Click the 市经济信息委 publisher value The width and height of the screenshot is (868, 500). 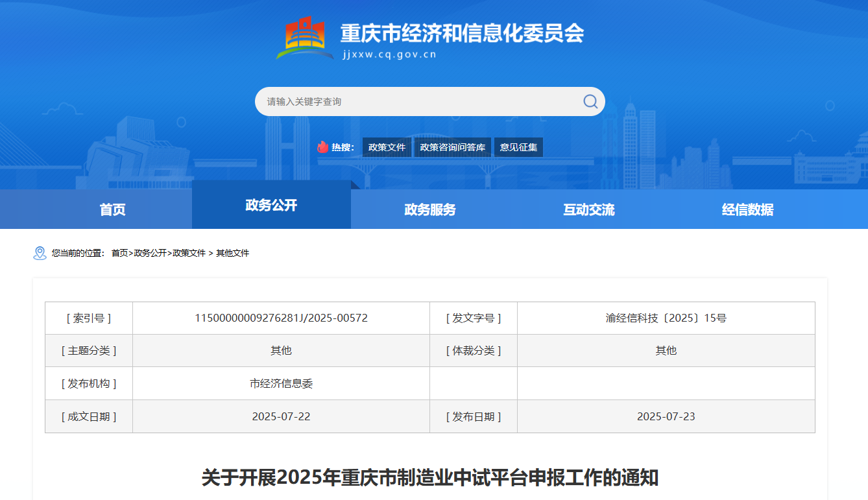[282, 383]
